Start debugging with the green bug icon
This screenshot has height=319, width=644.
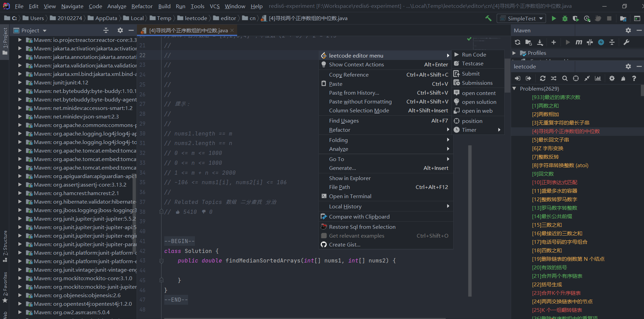[565, 18]
